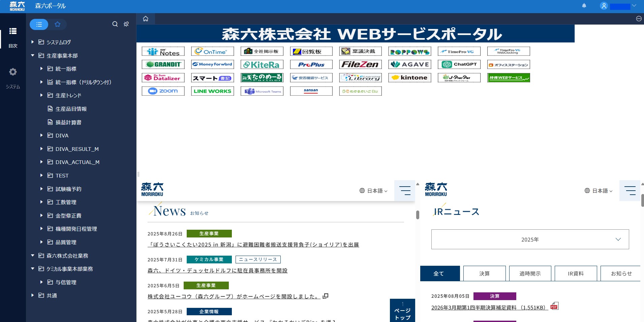Click the pin icon beside the search
The image size is (644, 322).
click(126, 24)
